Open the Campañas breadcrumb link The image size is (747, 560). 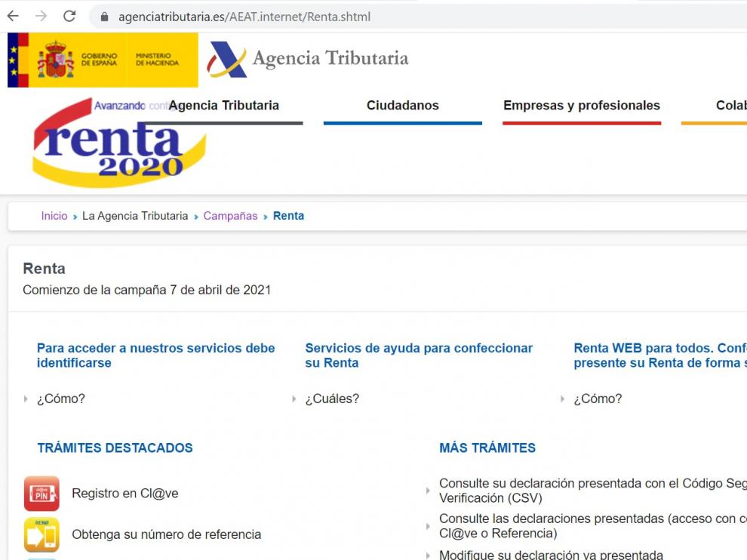231,216
